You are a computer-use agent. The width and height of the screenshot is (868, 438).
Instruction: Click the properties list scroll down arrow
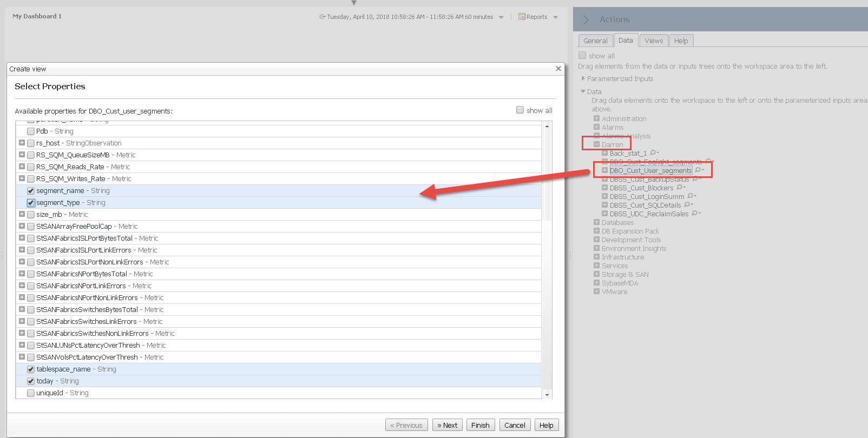(x=547, y=395)
